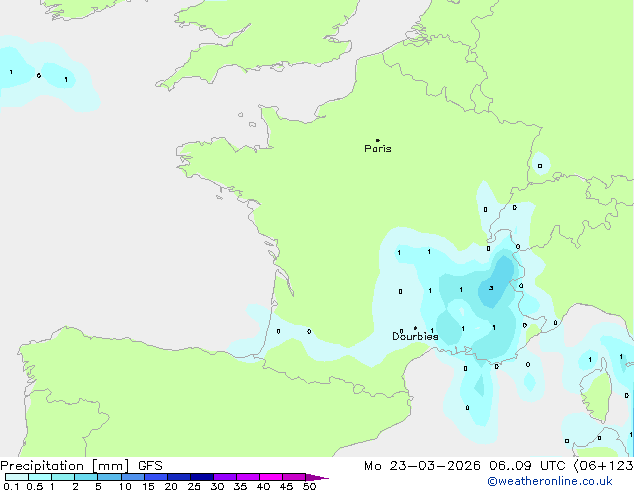Image resolution: width=634 pixels, height=490 pixels.
Task: Click the legend label '0.1'
Action: coord(11,486)
